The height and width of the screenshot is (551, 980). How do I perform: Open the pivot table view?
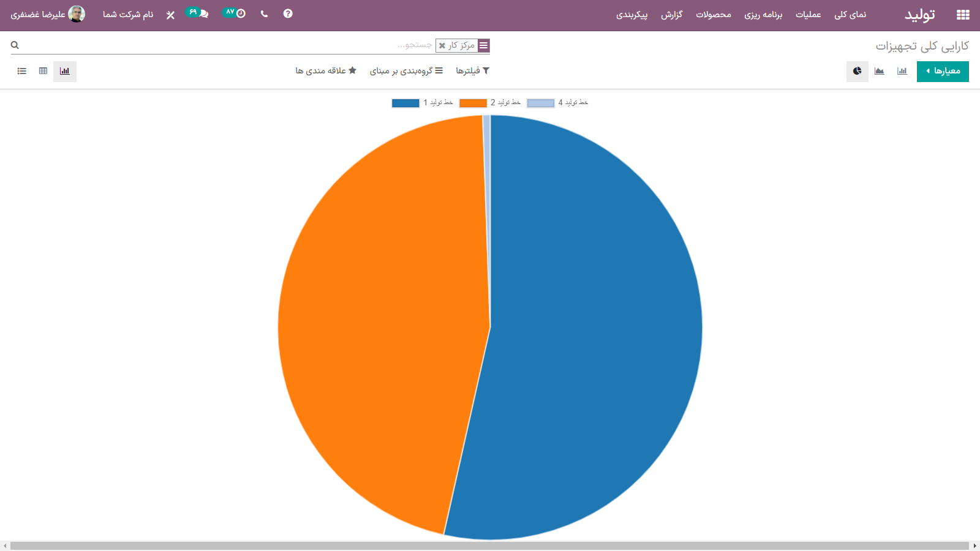[x=43, y=71]
